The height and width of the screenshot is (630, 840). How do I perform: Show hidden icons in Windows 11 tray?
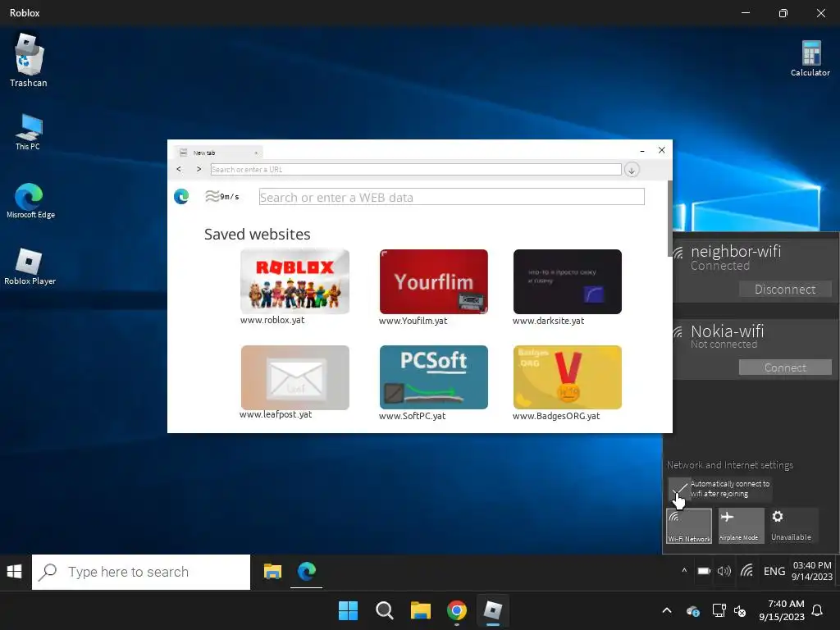point(667,610)
